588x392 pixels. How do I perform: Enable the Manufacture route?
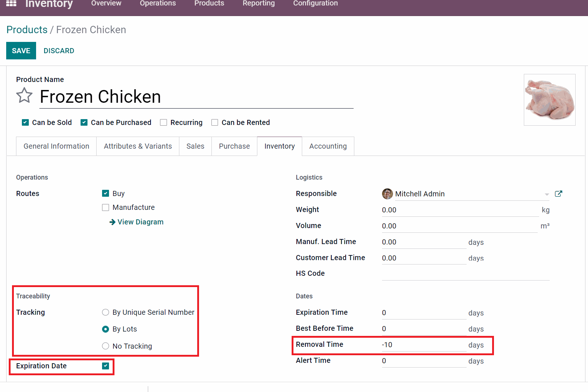point(105,207)
